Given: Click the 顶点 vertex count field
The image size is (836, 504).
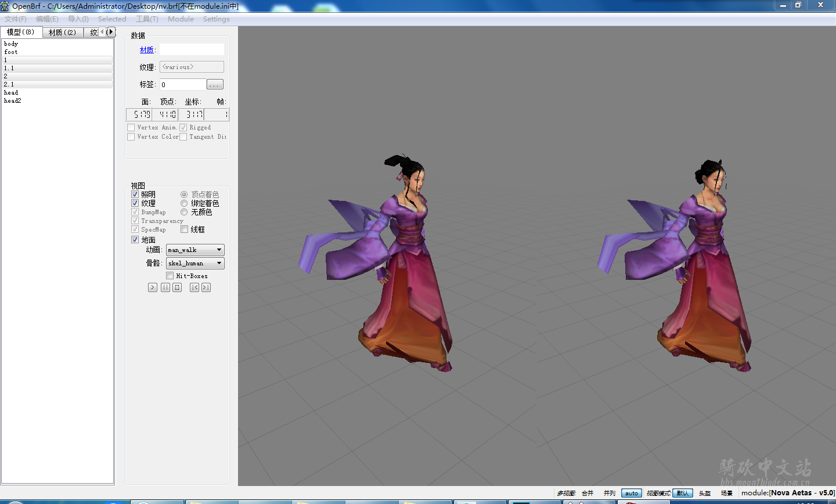Looking at the screenshot, I should pyautogui.click(x=165, y=114).
